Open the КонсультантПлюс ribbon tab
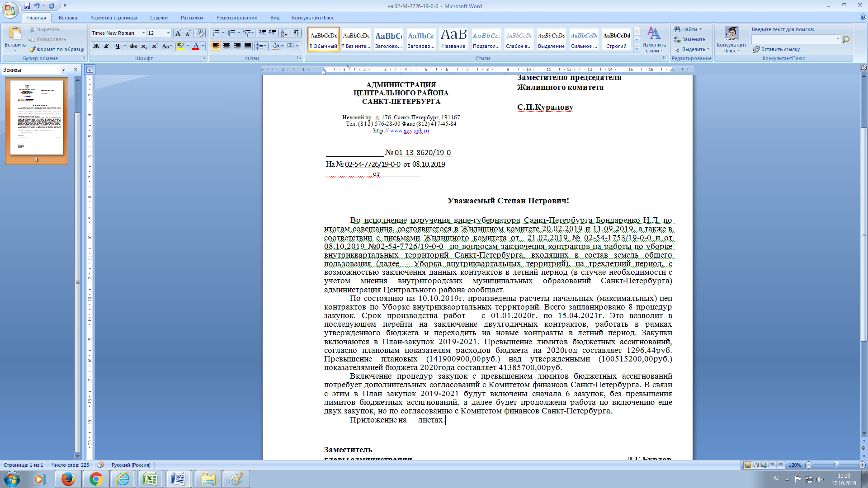868x488 pixels. pyautogui.click(x=313, y=18)
